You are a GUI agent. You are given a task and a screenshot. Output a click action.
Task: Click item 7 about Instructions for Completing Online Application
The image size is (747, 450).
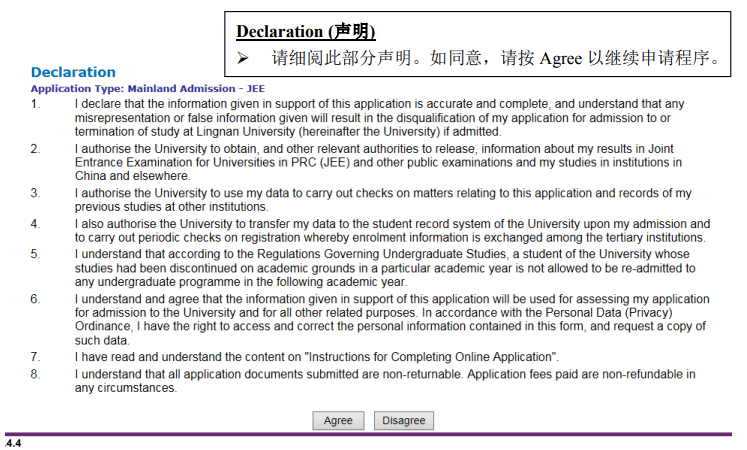pos(317,357)
